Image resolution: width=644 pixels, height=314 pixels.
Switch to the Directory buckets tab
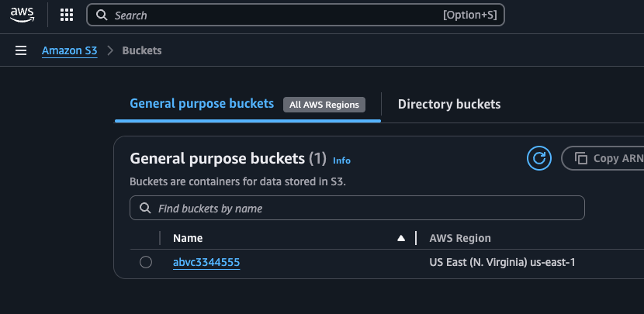[x=449, y=104]
